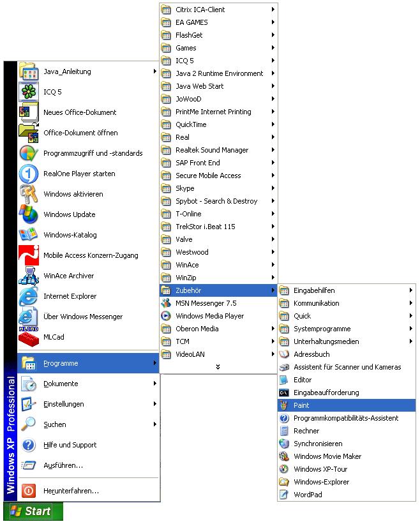Viewport: 420px width, 524px height.
Task: Expand the Unterhaltungsmedien submenu arrow
Action: click(410, 341)
